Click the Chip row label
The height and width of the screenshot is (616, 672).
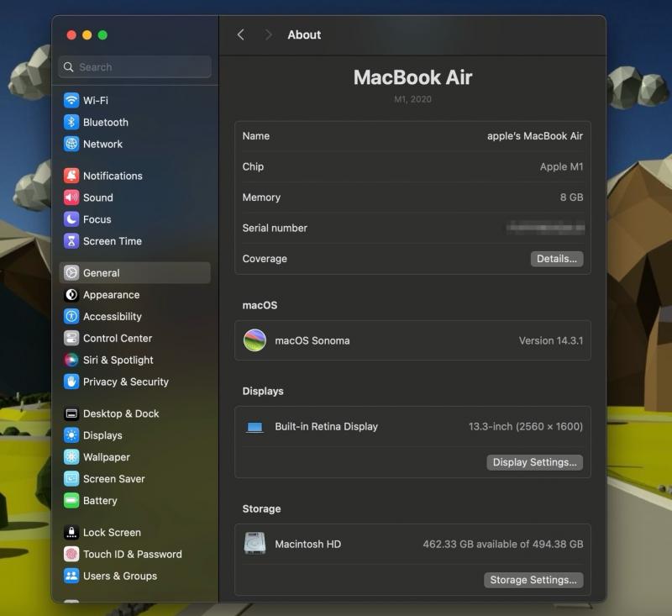pyautogui.click(x=253, y=166)
